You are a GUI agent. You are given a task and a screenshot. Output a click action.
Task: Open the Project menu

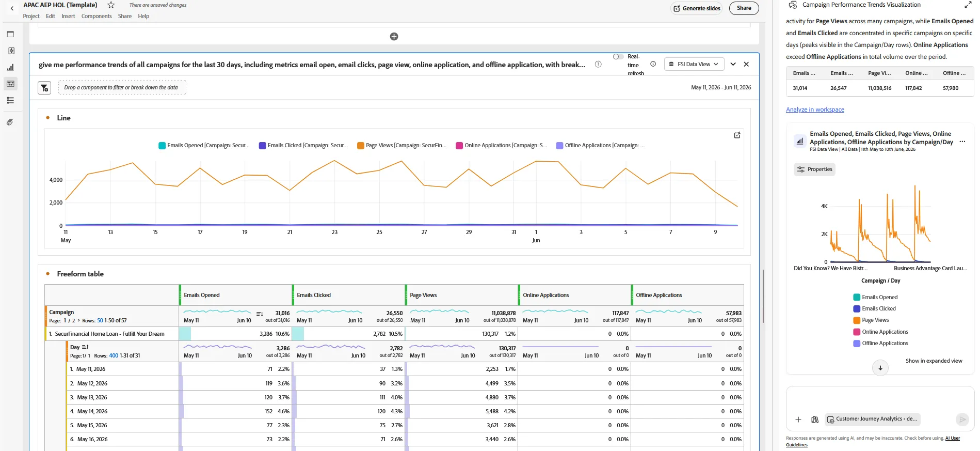click(31, 16)
